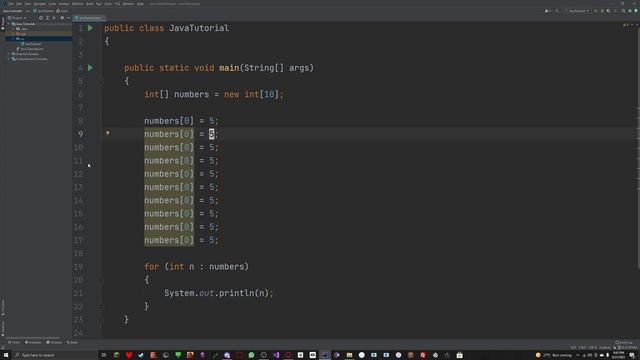Click 'for (int n : numbers)' on line 19

196,267
